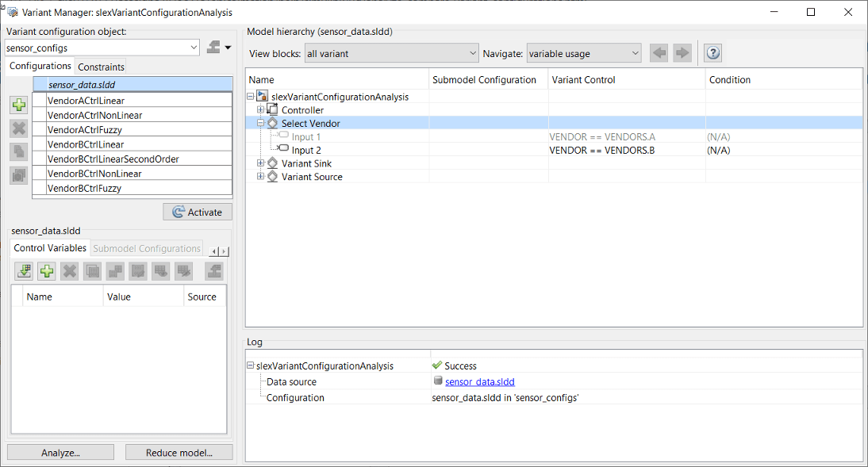Collapse the Log slexVariantConfigurationAnalysis entry
The width and height of the screenshot is (868, 467).
point(250,366)
